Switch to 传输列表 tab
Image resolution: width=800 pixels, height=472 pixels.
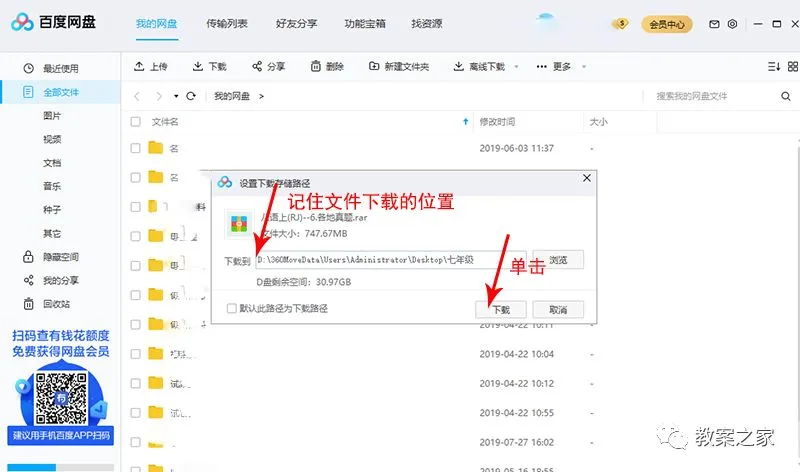[227, 23]
